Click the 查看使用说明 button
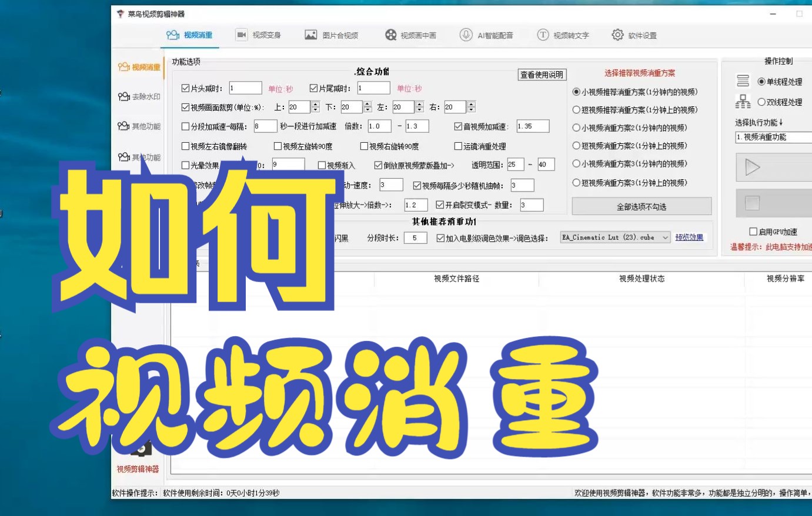This screenshot has height=516, width=812. pyautogui.click(x=542, y=75)
